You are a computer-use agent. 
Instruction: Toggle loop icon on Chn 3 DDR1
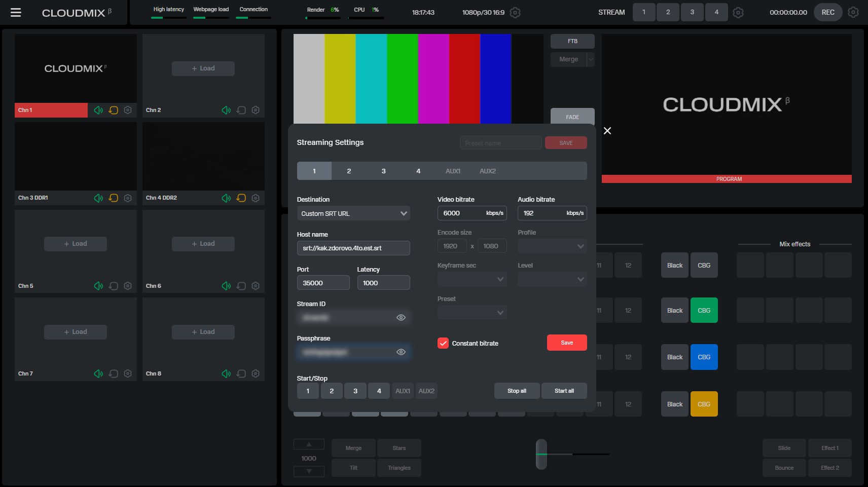tap(114, 198)
